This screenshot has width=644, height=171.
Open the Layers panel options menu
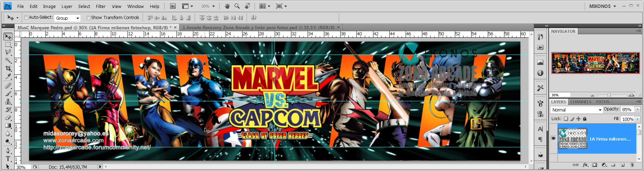tap(638, 102)
